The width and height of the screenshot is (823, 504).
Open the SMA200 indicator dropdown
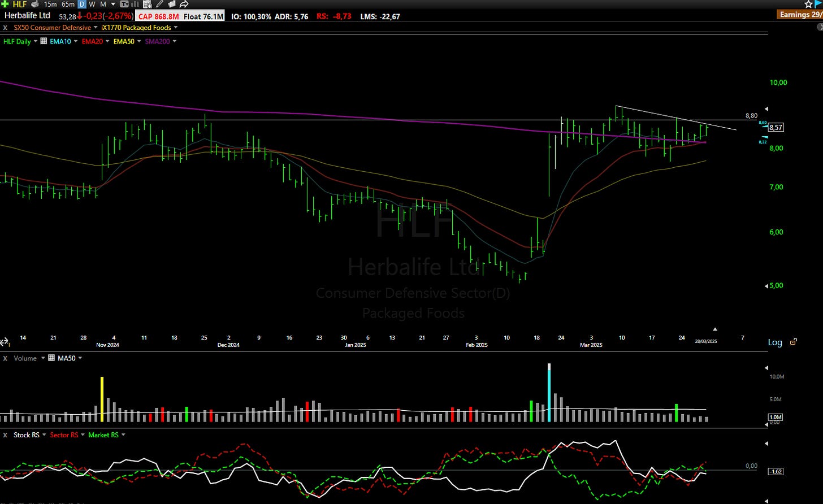[x=174, y=41]
